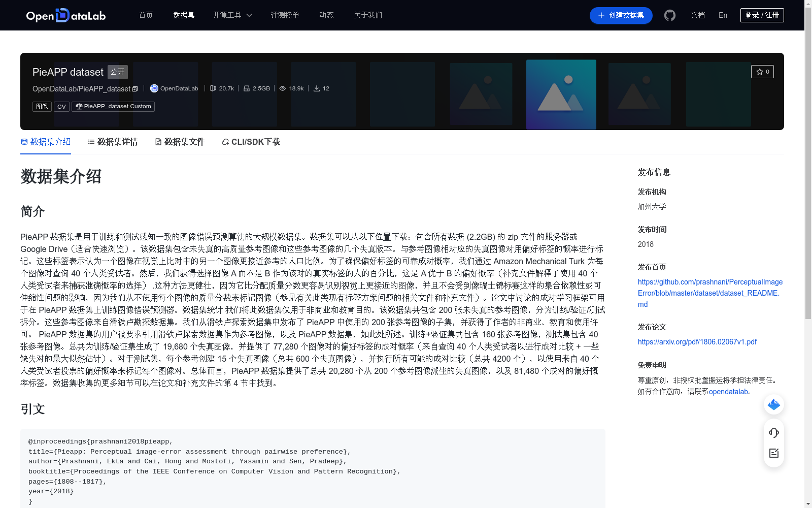Open 评测榜单 navigation item
This screenshot has height=508, width=812.
(x=285, y=15)
